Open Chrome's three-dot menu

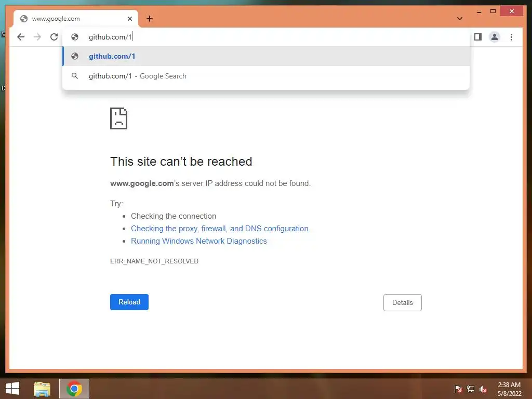pyautogui.click(x=511, y=37)
